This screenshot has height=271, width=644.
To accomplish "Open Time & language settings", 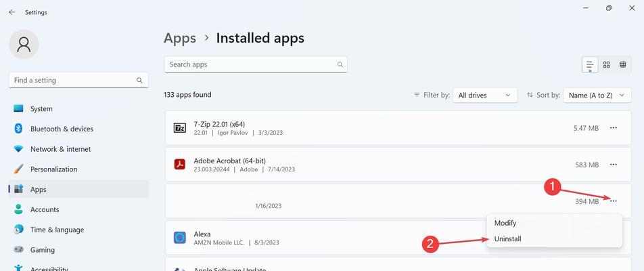I will [x=78, y=230].
